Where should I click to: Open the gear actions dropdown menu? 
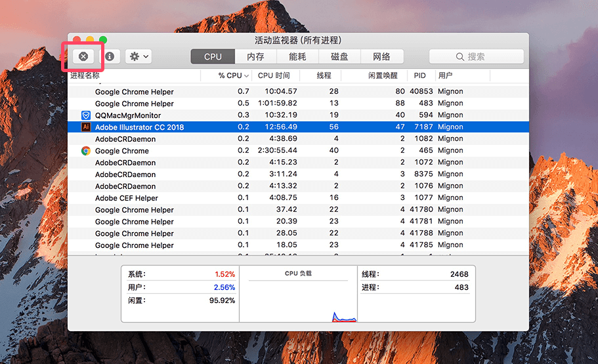(139, 56)
